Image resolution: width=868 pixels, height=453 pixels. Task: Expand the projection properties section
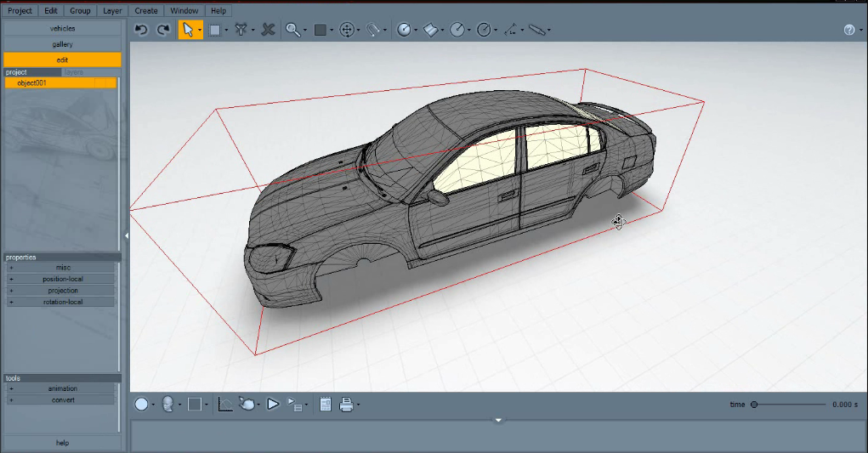pyautogui.click(x=60, y=291)
